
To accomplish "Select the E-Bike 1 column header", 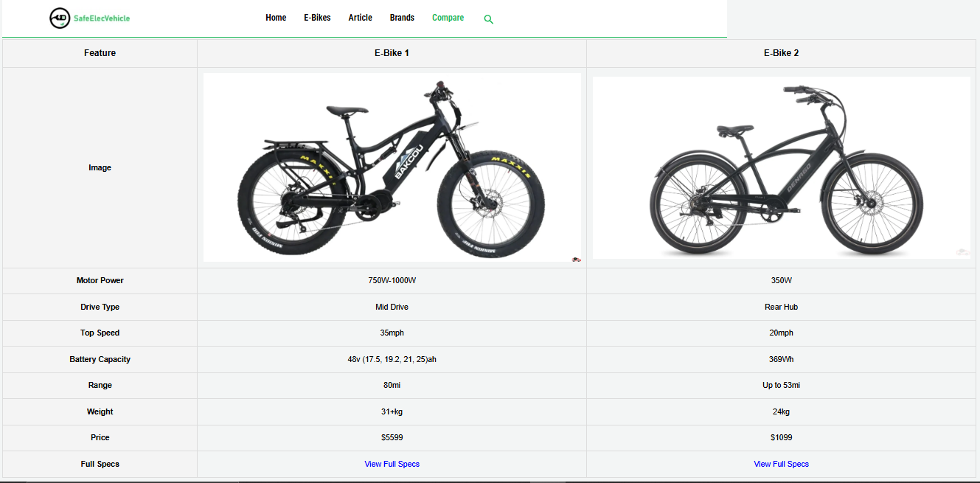I will (x=392, y=53).
